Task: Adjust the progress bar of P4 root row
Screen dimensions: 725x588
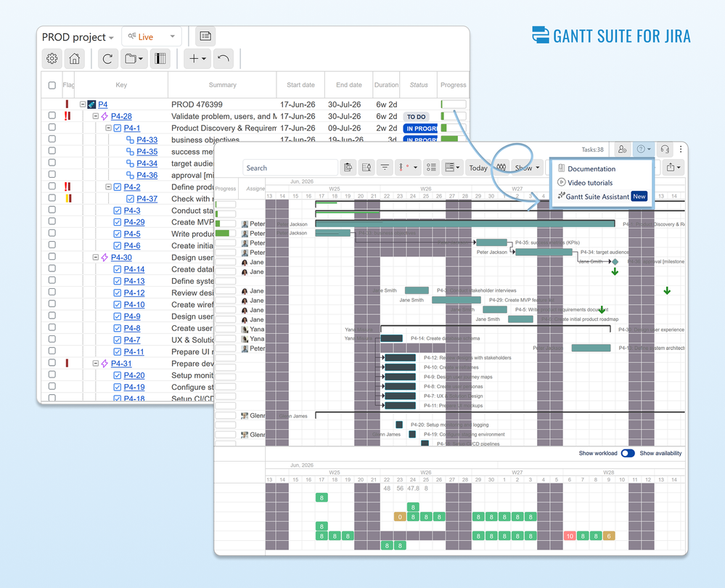Action: pyautogui.click(x=453, y=105)
